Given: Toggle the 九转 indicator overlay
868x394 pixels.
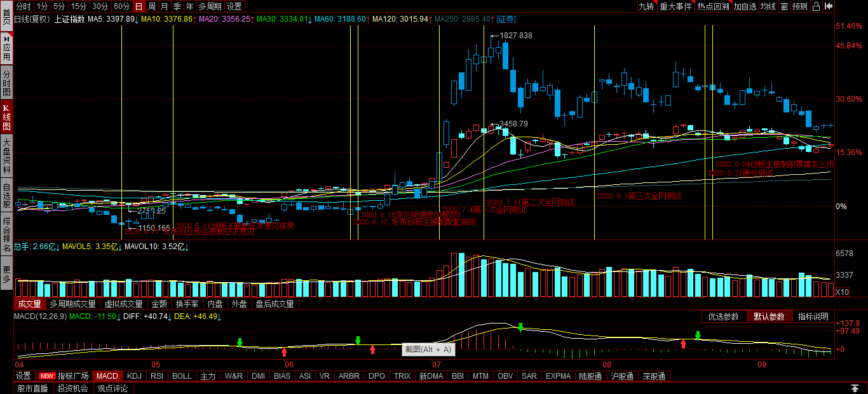Looking at the screenshot, I should (x=646, y=6).
